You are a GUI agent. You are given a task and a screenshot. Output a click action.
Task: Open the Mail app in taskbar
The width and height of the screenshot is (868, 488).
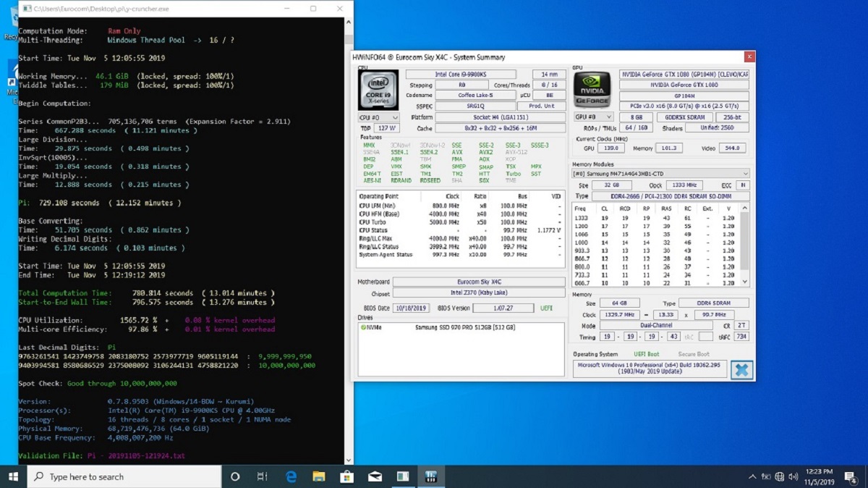click(x=375, y=476)
